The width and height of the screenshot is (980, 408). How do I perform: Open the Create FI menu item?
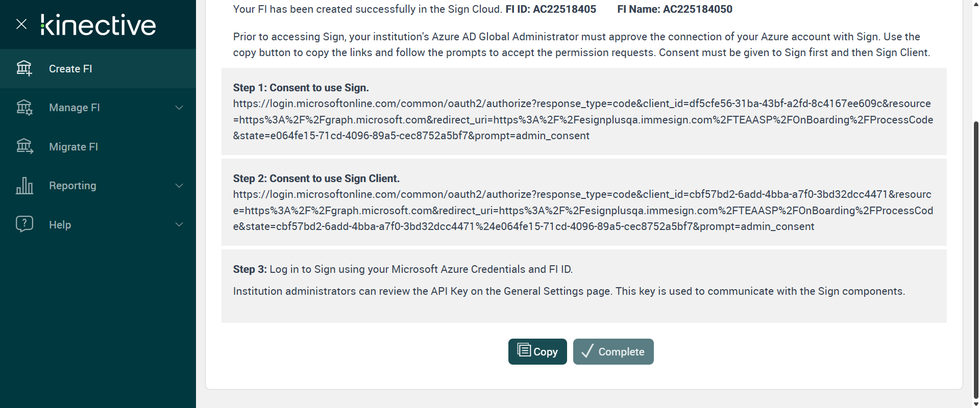[x=70, y=69]
